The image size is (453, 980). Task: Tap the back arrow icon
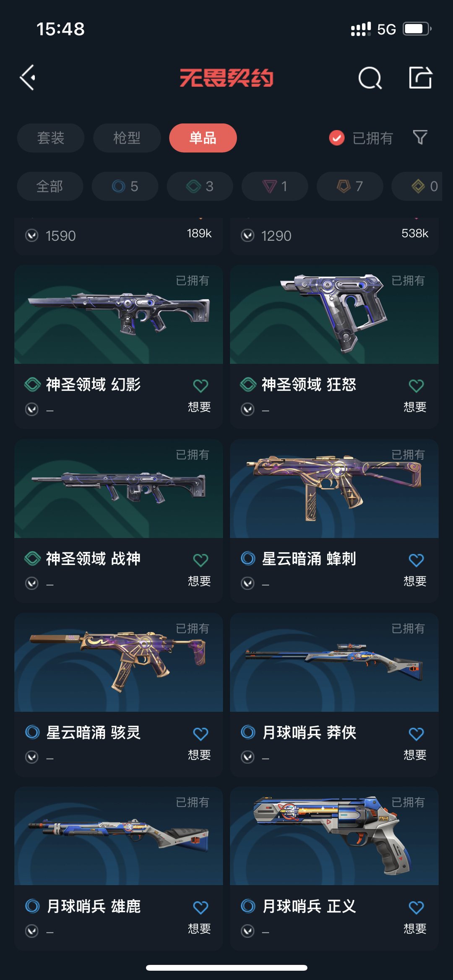click(28, 78)
